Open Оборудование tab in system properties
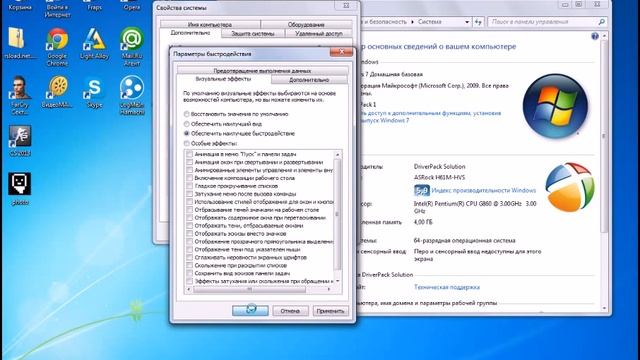This screenshot has height=360, width=640. click(x=306, y=24)
